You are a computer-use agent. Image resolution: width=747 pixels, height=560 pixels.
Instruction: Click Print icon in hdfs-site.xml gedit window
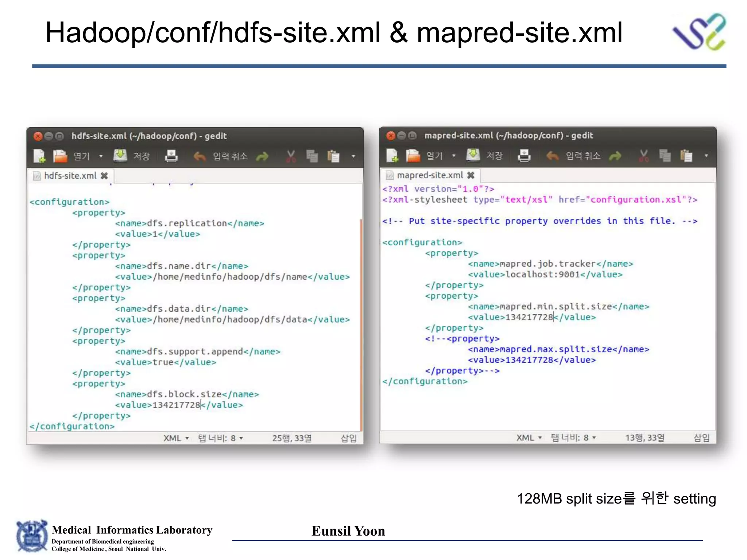pos(171,156)
